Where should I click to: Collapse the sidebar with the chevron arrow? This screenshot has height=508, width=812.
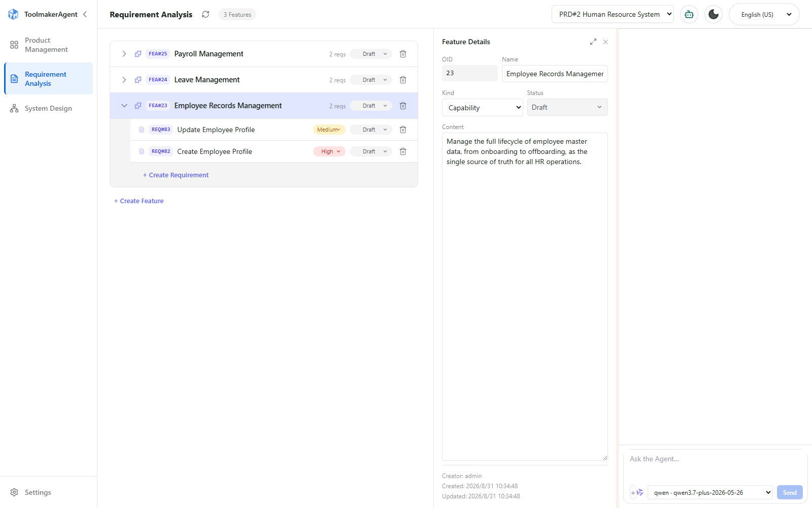point(85,14)
